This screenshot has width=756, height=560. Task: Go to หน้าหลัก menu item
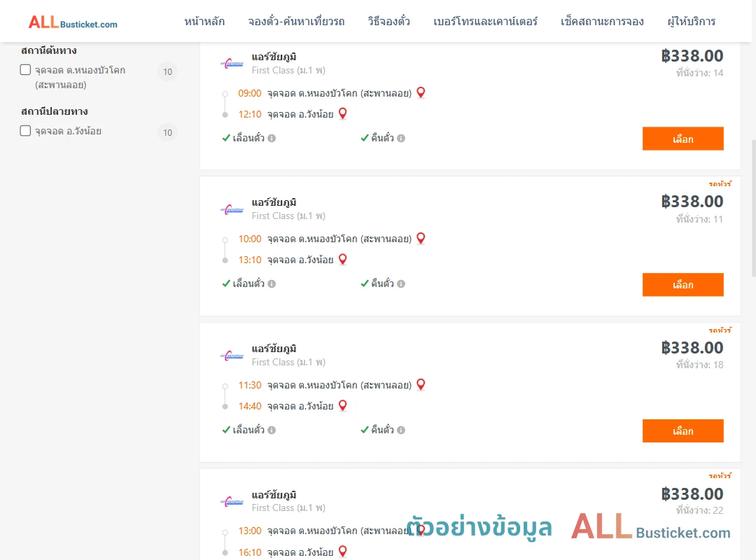click(204, 22)
